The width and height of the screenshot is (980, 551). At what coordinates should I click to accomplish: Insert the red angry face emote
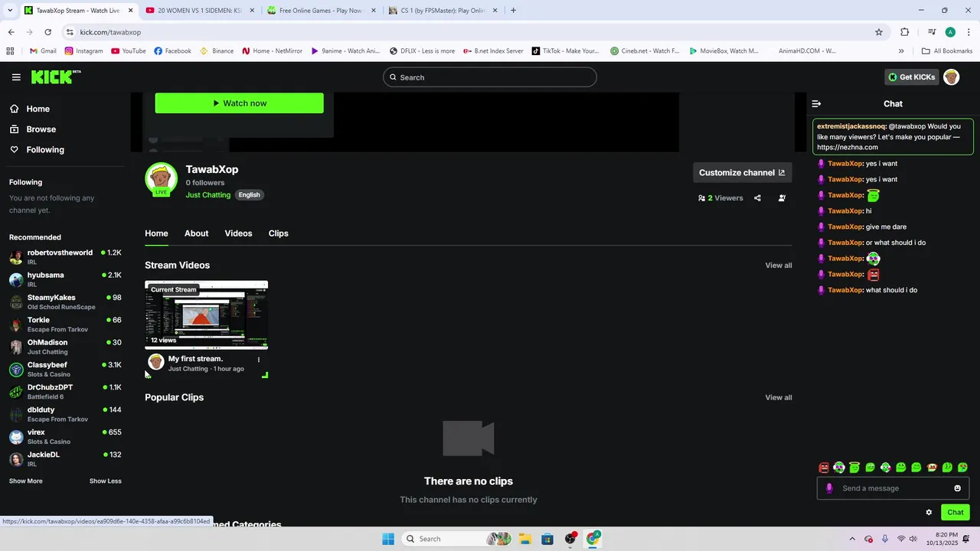pos(824,468)
